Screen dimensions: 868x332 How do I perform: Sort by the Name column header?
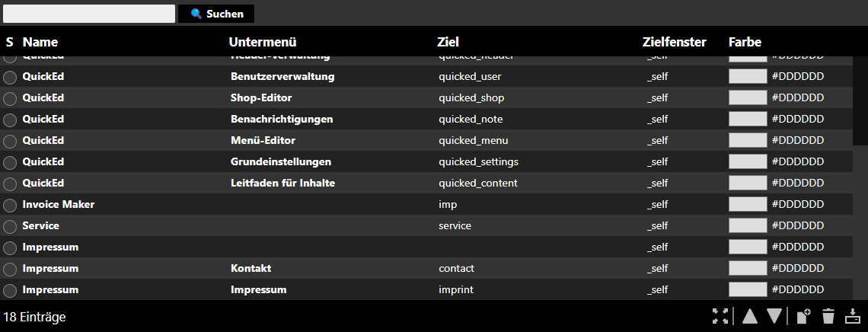click(40, 42)
